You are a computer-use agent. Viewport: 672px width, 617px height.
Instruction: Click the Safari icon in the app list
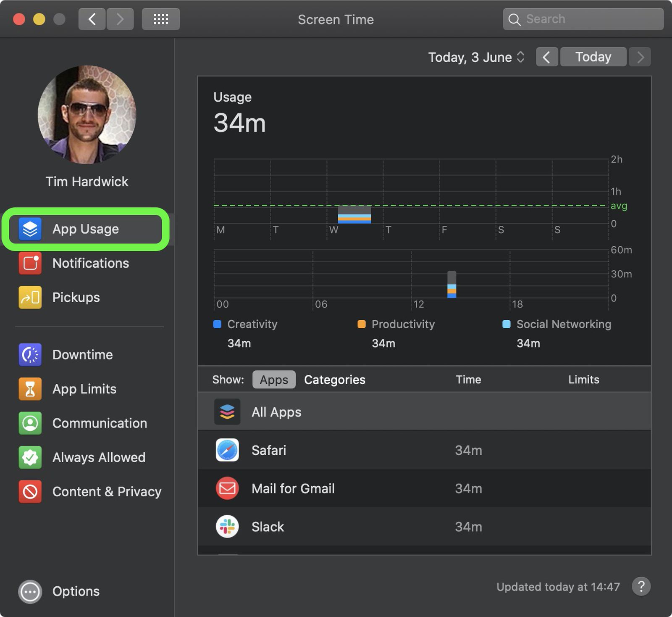click(x=227, y=450)
